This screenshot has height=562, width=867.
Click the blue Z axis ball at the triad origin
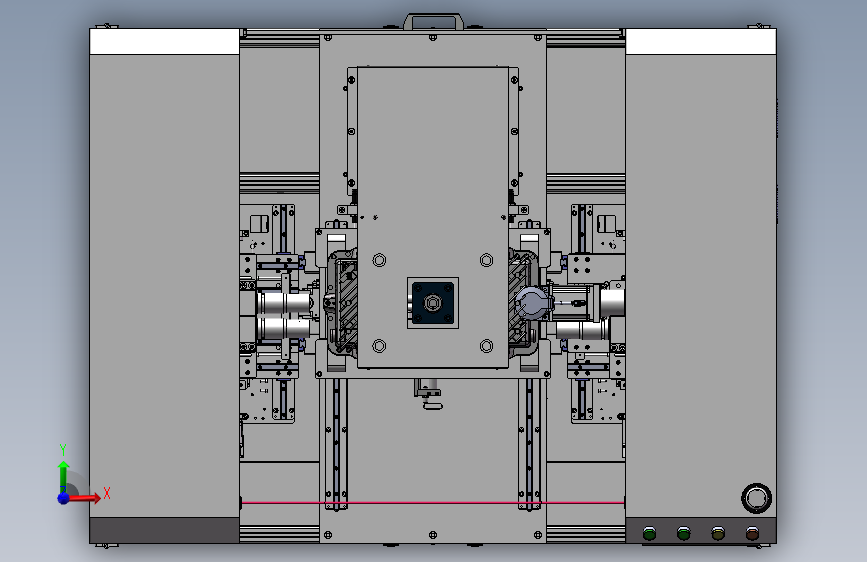[x=64, y=498]
